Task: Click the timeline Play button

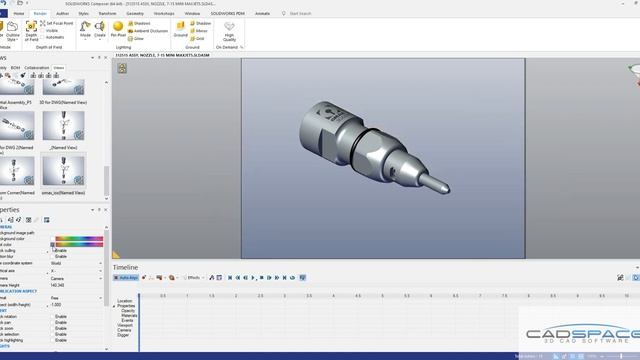Action: [253, 278]
